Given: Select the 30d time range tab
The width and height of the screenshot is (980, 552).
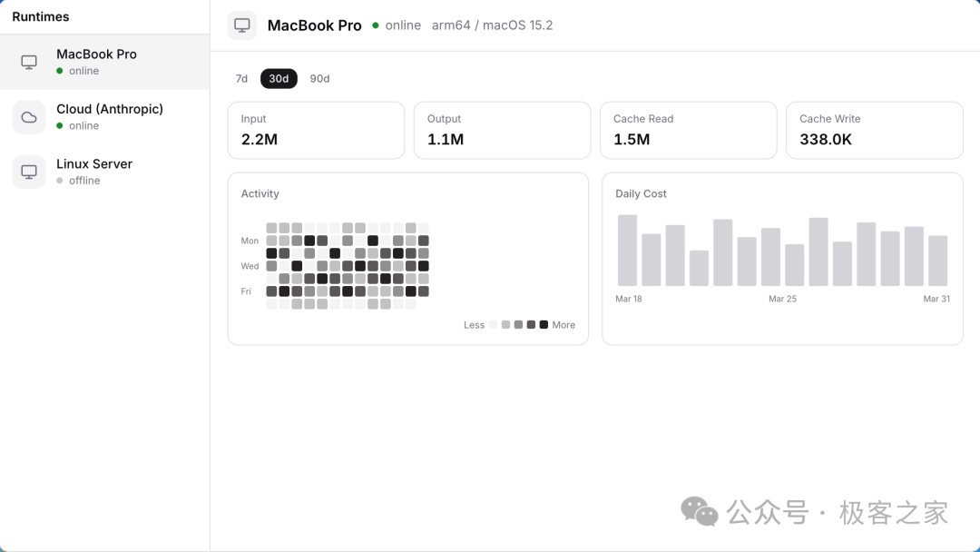Looking at the screenshot, I should 279,79.
